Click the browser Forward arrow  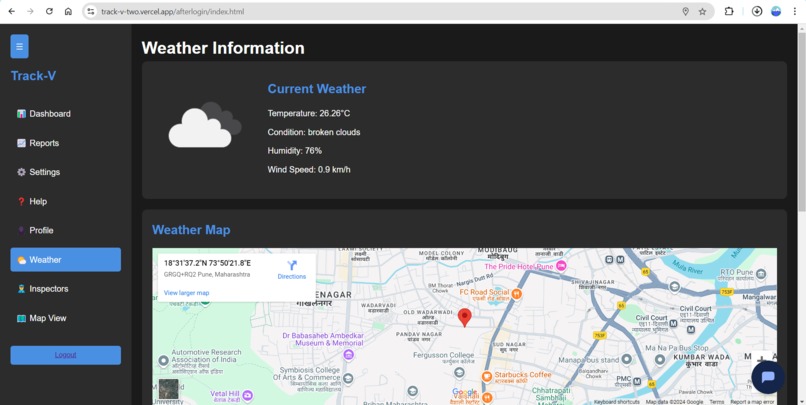tap(30, 11)
